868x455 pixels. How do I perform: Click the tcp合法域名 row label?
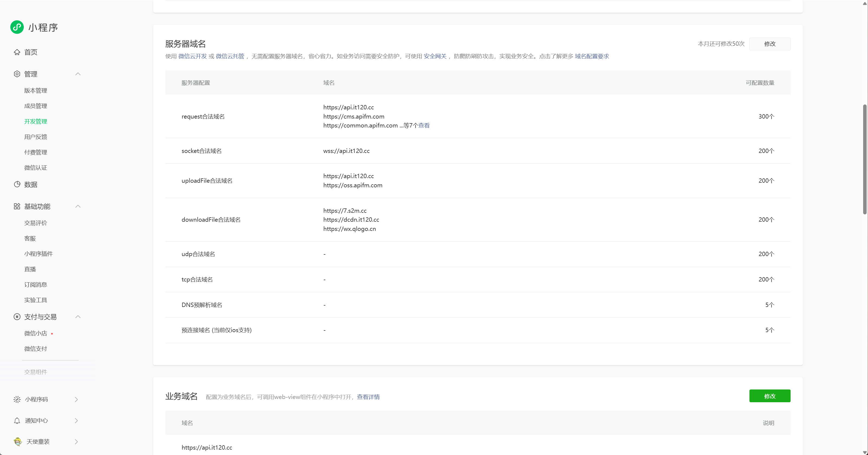pos(197,279)
